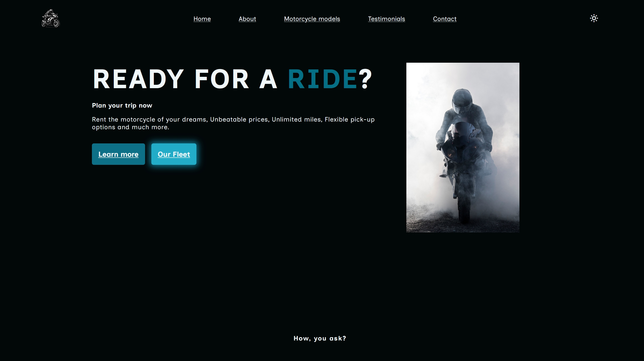Viewport: 644px width, 361px height.
Task: Click the Plan your trip now subheading
Action: click(x=122, y=105)
